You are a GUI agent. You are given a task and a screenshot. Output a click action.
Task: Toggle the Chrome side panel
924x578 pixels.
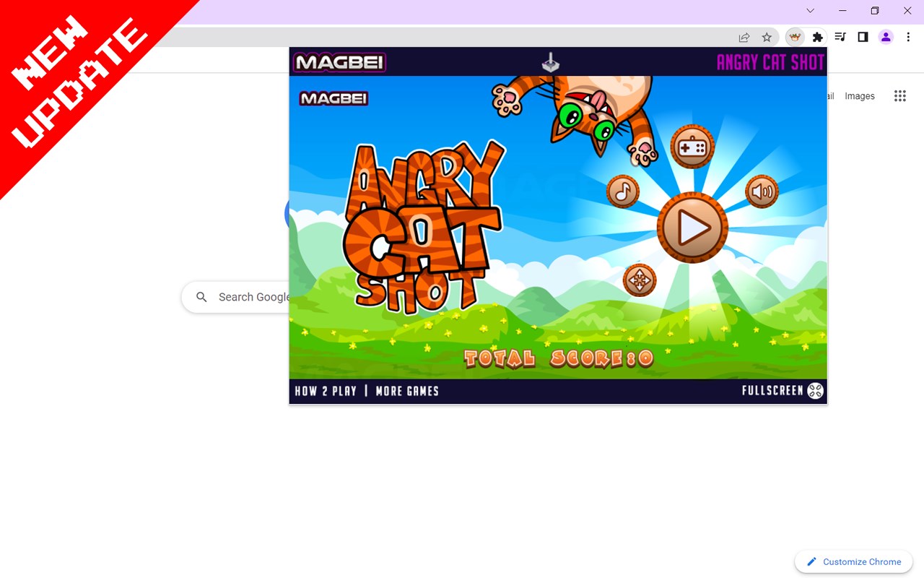click(863, 37)
